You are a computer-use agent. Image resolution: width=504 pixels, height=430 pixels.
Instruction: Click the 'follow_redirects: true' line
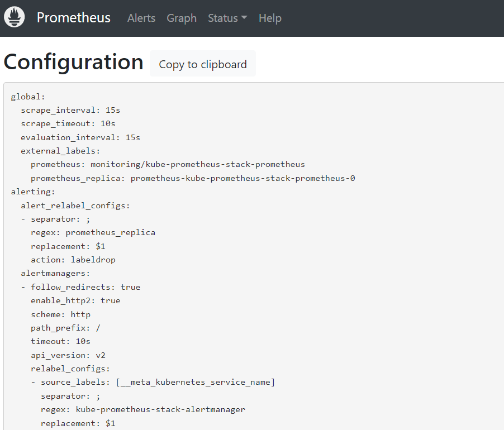coord(85,287)
